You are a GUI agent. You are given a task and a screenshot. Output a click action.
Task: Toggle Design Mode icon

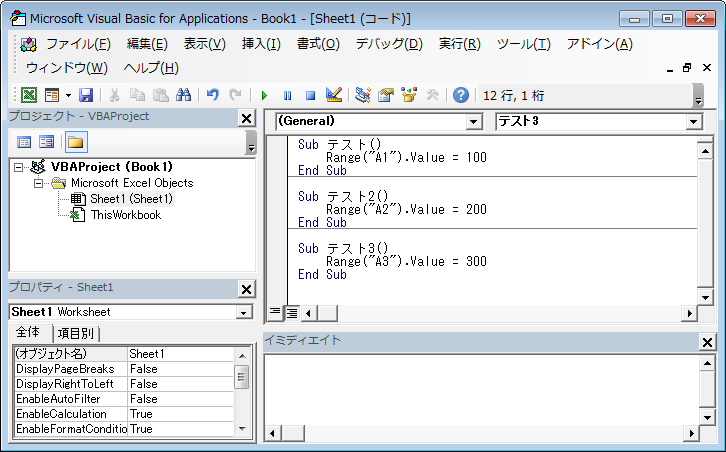pos(334,95)
